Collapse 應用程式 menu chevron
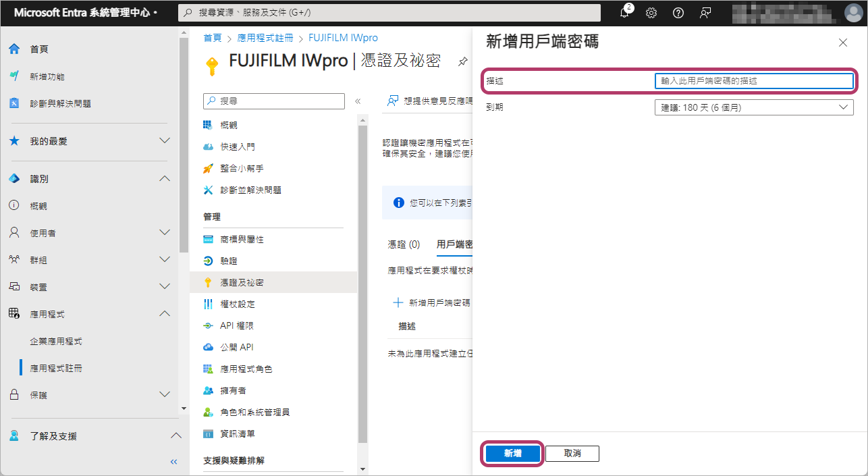The width and height of the screenshot is (868, 476). coord(164,314)
